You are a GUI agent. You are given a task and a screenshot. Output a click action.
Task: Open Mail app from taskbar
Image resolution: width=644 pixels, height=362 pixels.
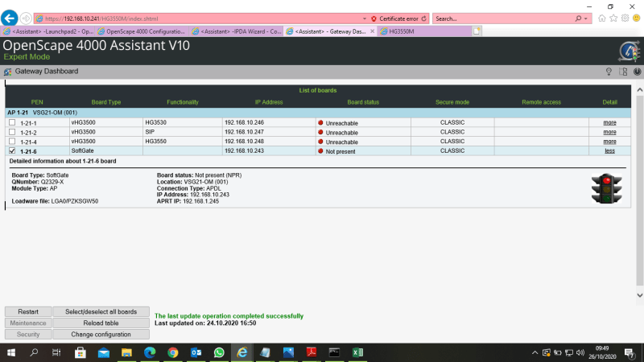104,352
